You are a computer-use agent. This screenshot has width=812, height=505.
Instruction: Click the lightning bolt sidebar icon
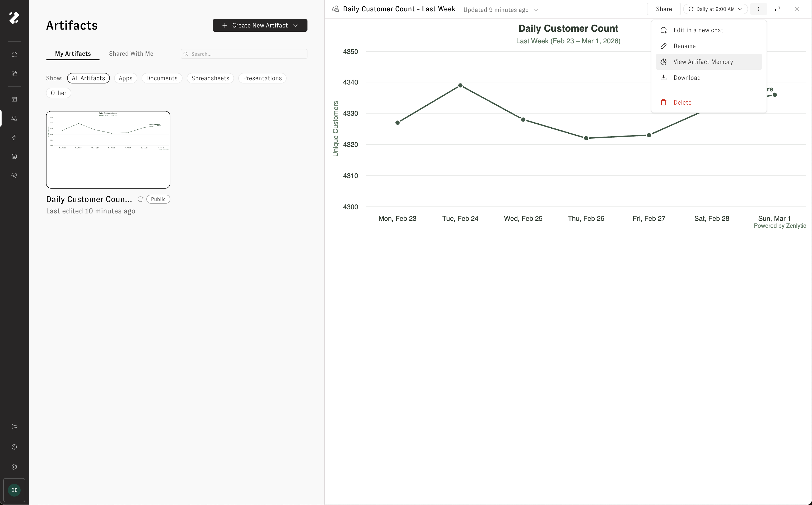tap(14, 137)
